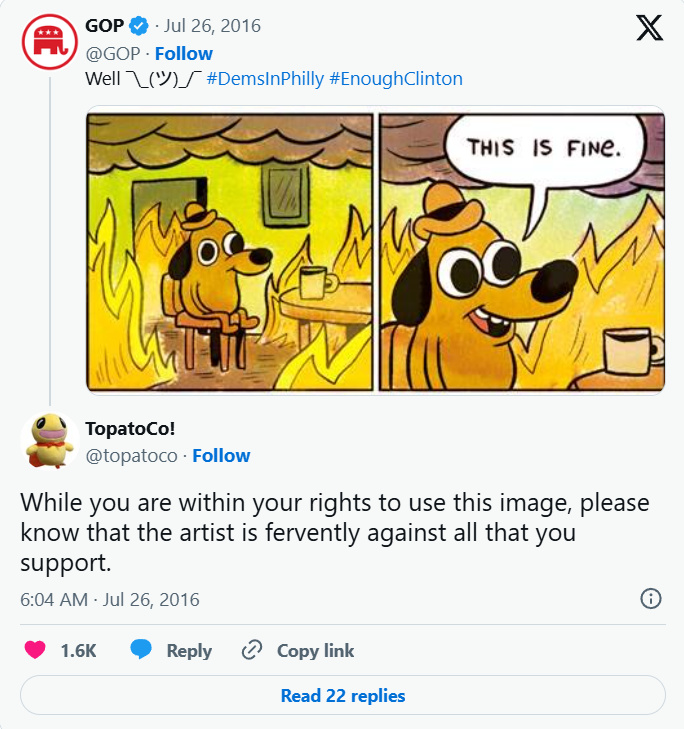Follow the @topatoco account
Screen dimensions: 684x729
tap(221, 456)
